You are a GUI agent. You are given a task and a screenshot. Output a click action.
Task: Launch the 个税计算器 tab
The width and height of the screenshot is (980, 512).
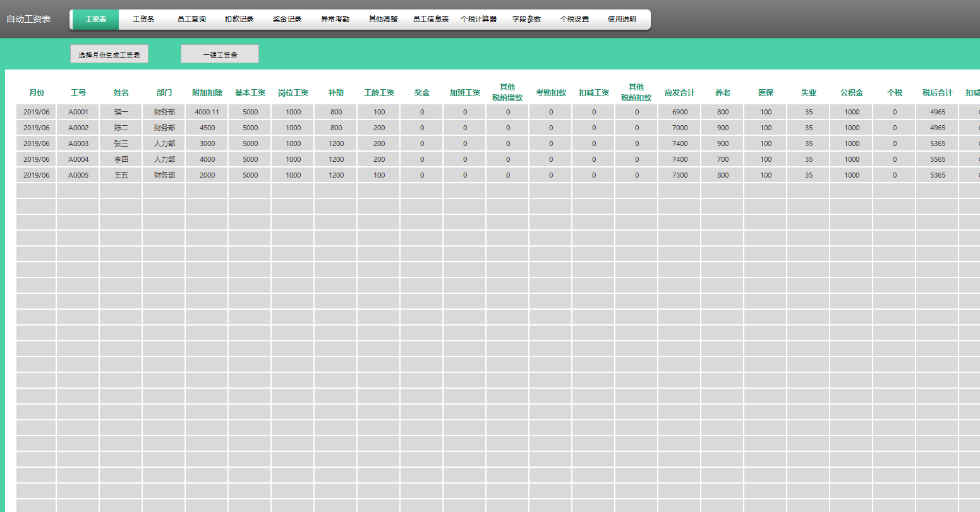(479, 20)
